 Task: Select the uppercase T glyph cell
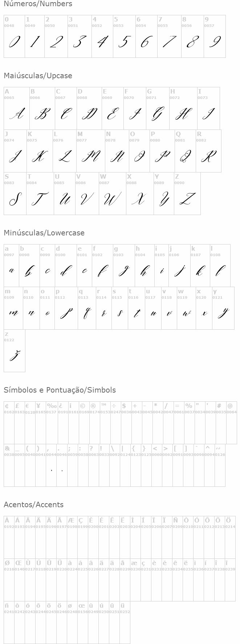click(40, 194)
